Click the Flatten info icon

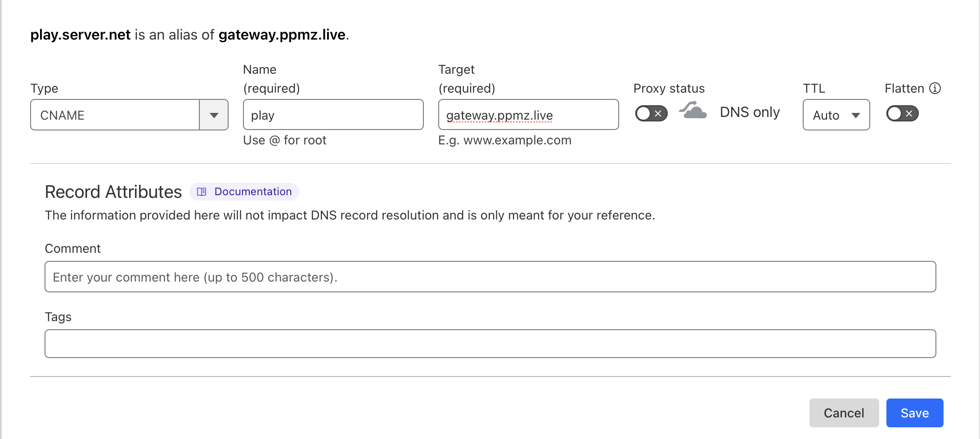(935, 88)
